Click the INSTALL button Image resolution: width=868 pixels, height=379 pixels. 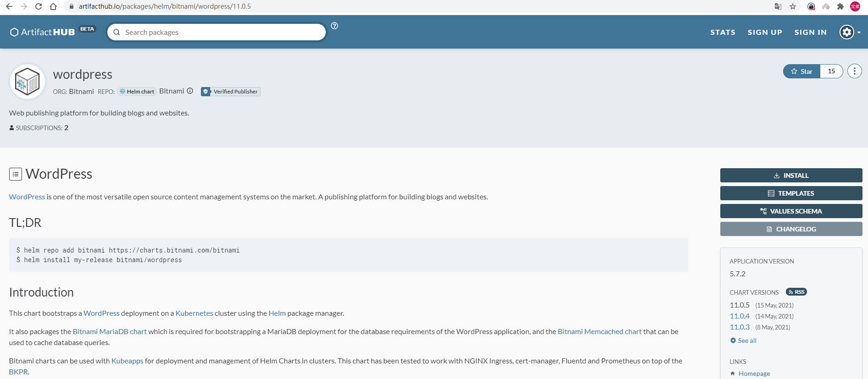(x=791, y=176)
